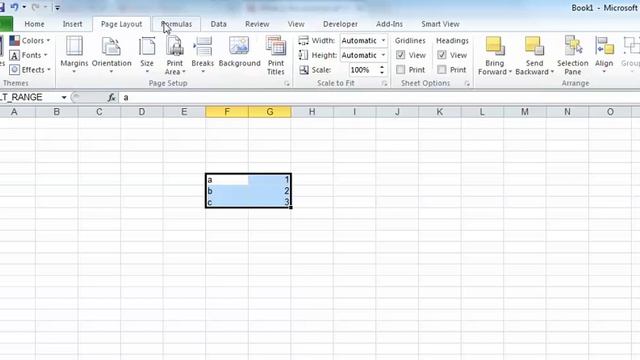The height and width of the screenshot is (360, 640).
Task: Switch to the Formulas tab
Action: [x=176, y=24]
